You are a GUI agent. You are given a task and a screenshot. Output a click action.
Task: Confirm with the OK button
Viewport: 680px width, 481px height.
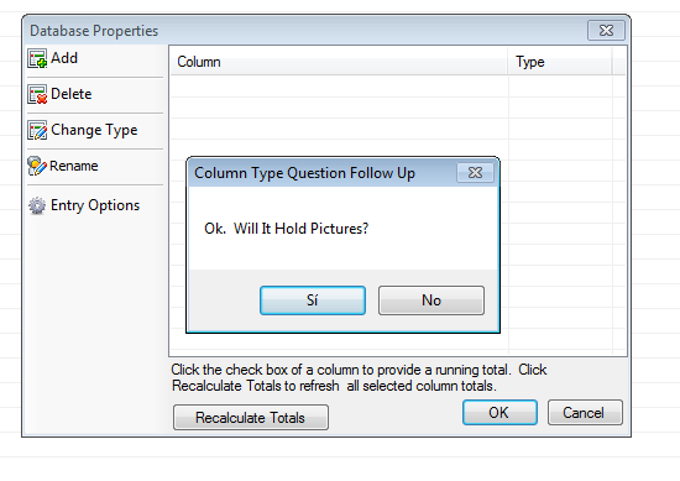click(x=499, y=412)
